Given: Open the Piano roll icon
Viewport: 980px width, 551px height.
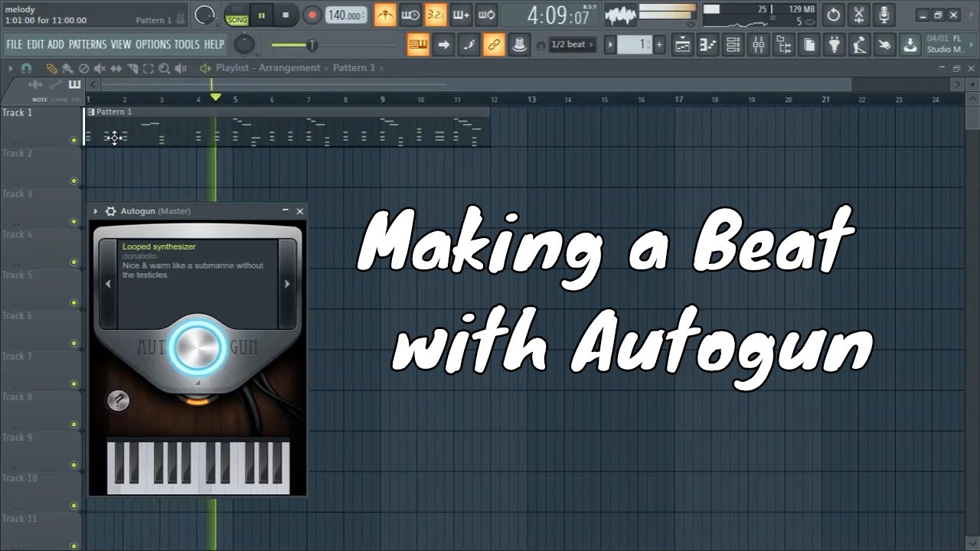Looking at the screenshot, I should click(707, 45).
